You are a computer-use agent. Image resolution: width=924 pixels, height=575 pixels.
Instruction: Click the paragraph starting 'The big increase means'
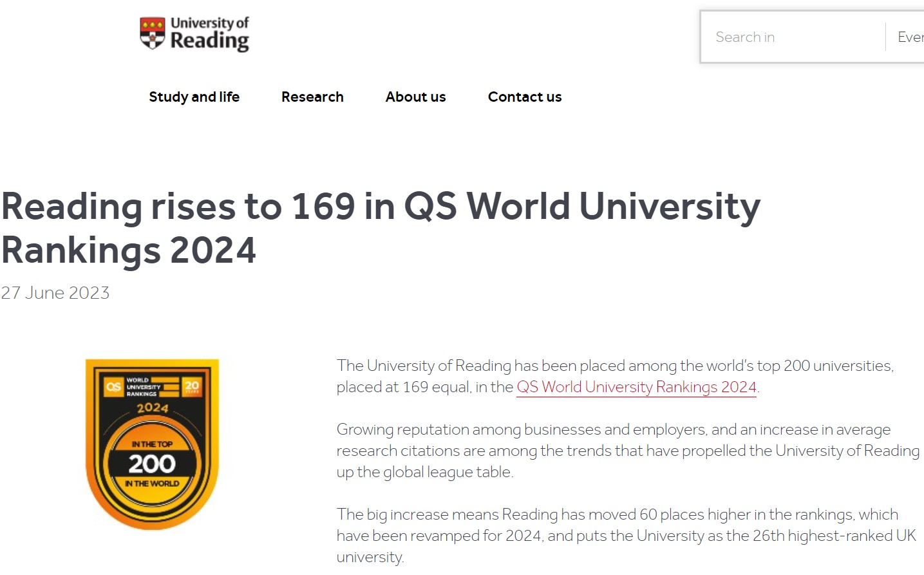click(626, 535)
